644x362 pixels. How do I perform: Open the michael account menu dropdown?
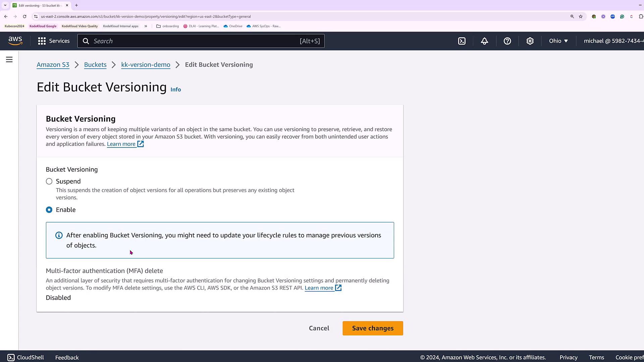(x=613, y=41)
